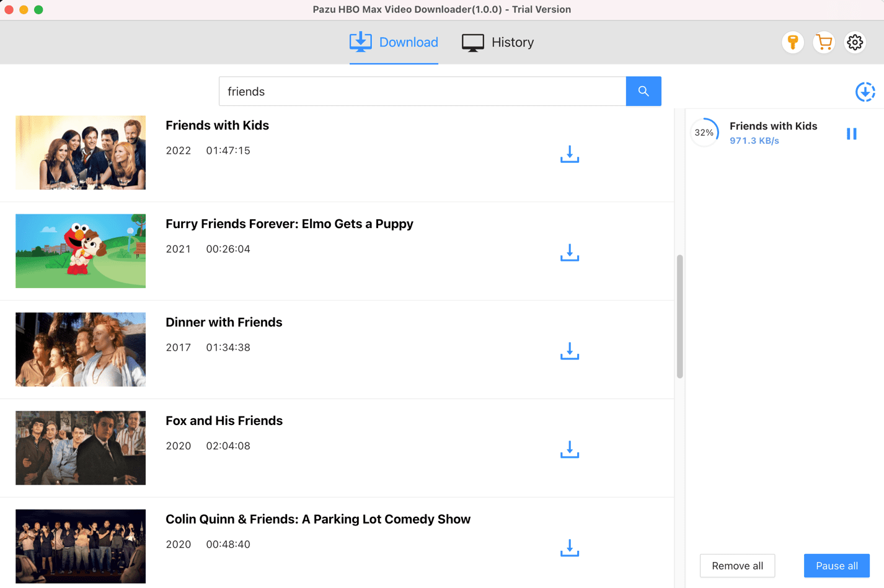884x588 pixels.
Task: Click the 32% progress circle
Action: [x=704, y=133]
